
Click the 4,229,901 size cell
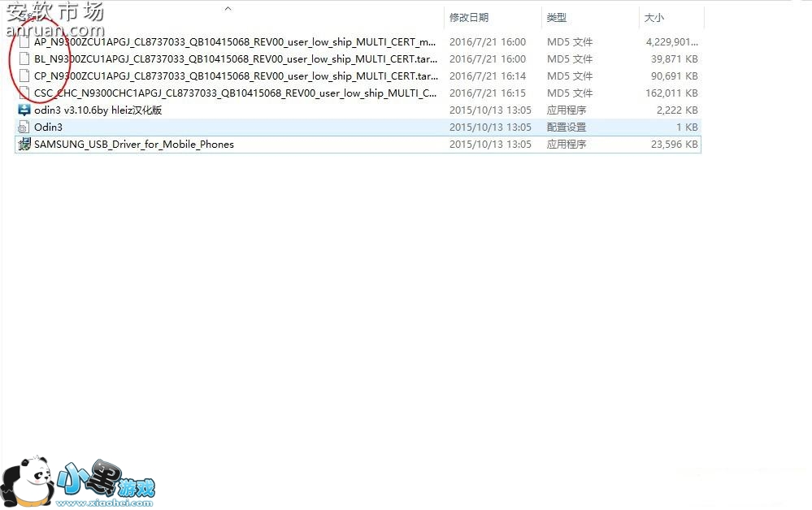[671, 42]
